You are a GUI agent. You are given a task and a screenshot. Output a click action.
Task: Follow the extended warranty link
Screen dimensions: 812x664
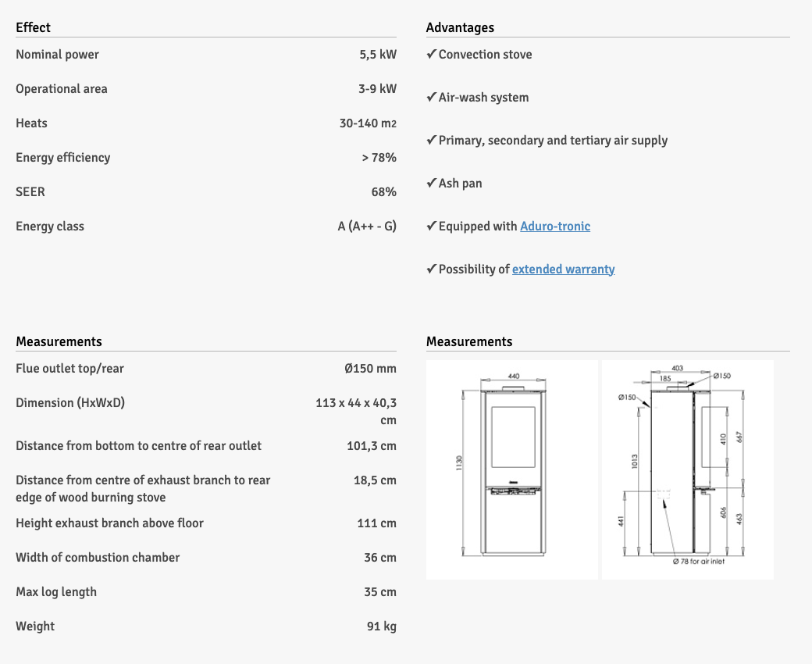tap(563, 270)
